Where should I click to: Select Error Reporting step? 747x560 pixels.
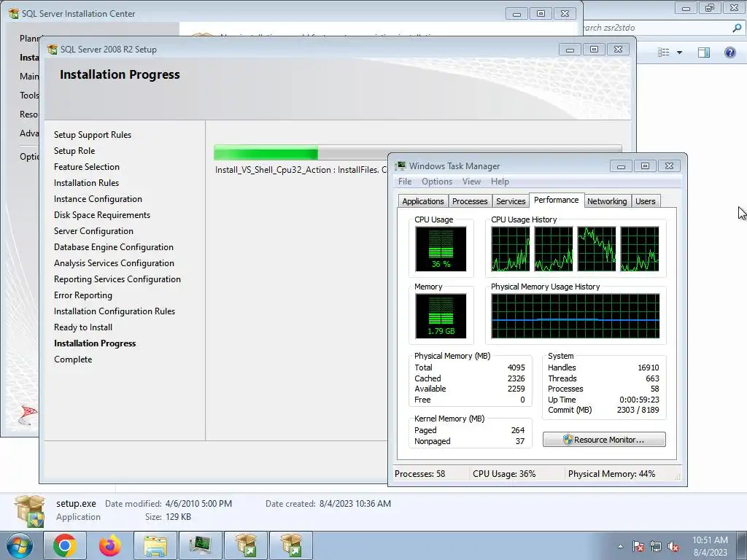tap(83, 295)
